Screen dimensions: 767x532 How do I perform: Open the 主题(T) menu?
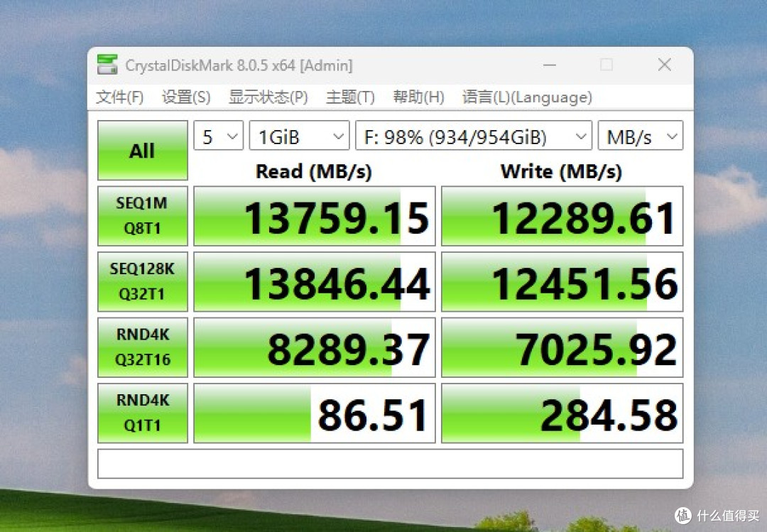[x=350, y=97]
